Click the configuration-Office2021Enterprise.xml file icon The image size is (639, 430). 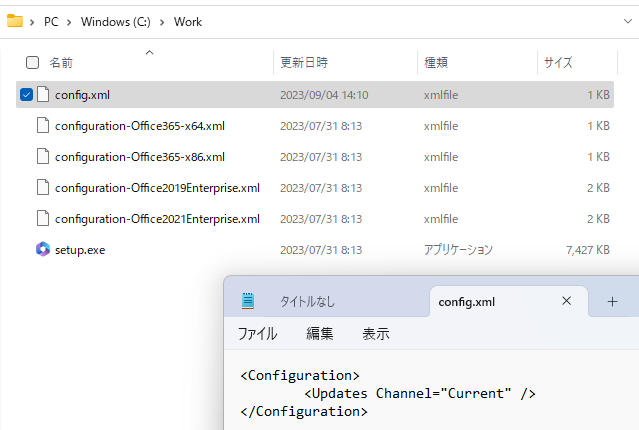[x=43, y=218]
